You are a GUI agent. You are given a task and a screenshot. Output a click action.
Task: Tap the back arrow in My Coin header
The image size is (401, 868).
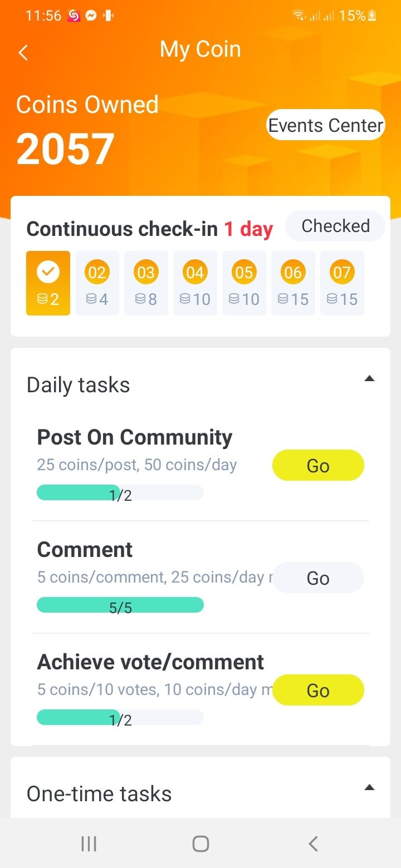pyautogui.click(x=23, y=52)
